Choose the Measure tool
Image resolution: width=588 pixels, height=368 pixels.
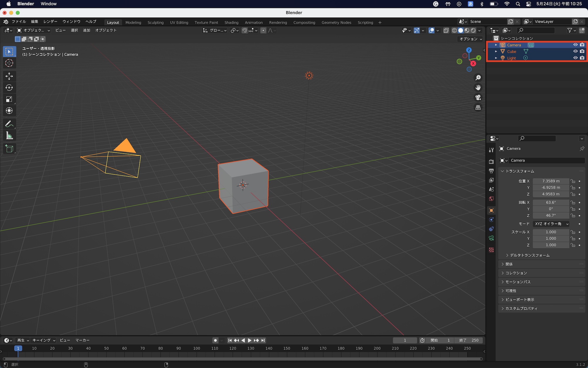[9, 136]
